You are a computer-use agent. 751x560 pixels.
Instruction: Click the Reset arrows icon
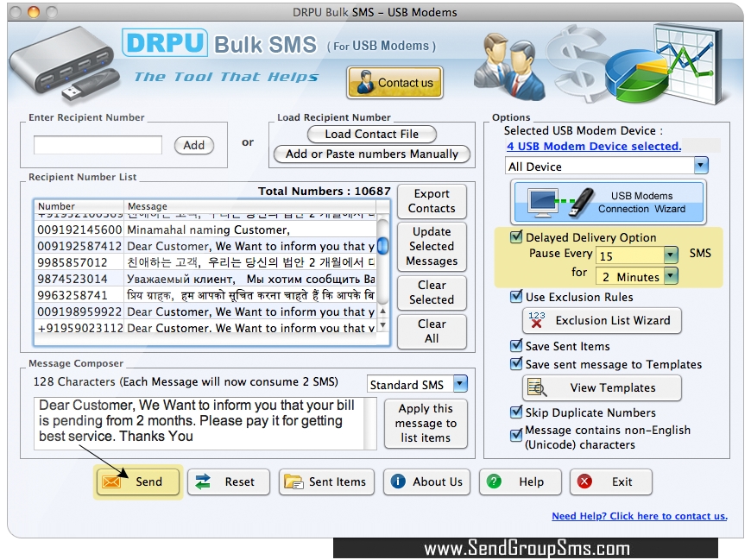(203, 481)
